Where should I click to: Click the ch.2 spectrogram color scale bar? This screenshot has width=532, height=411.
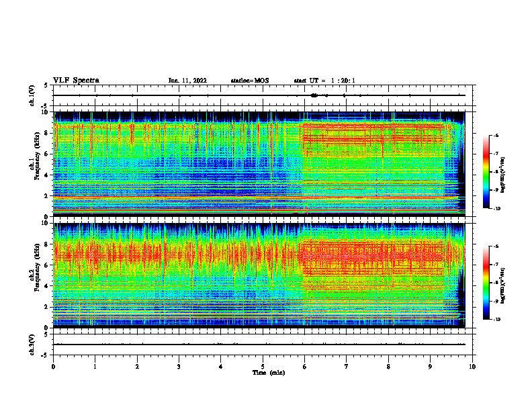point(486,283)
